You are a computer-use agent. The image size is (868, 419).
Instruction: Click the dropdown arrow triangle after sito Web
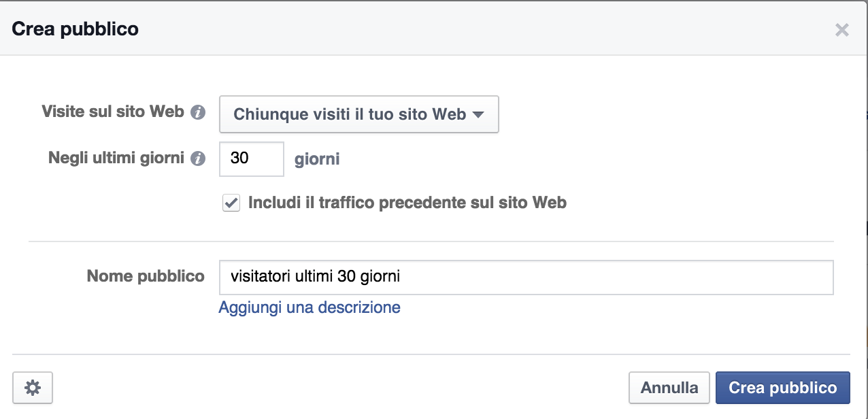pos(478,114)
